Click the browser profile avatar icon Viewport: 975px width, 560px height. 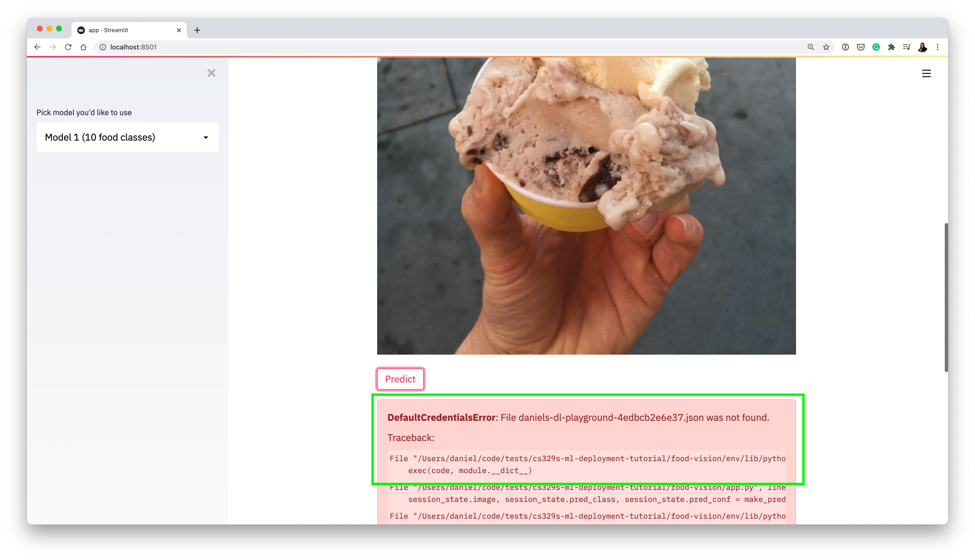click(x=923, y=47)
